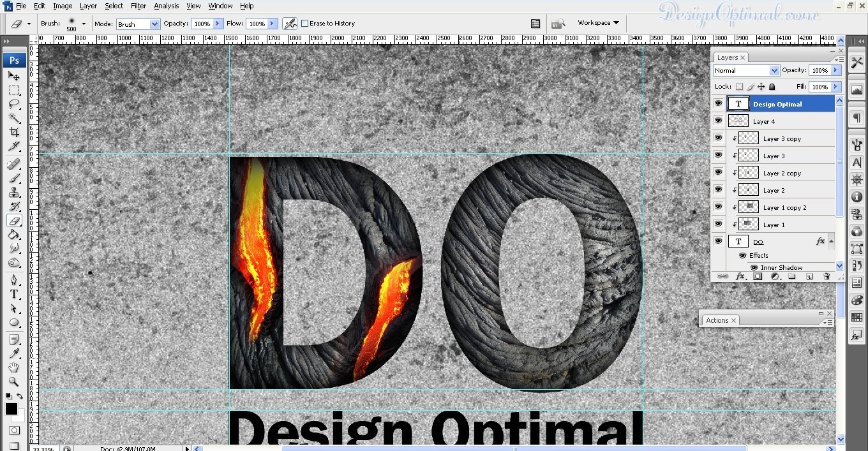Screen dimensions: 868x451
Task: Check the Erase to History box
Action: [304, 24]
